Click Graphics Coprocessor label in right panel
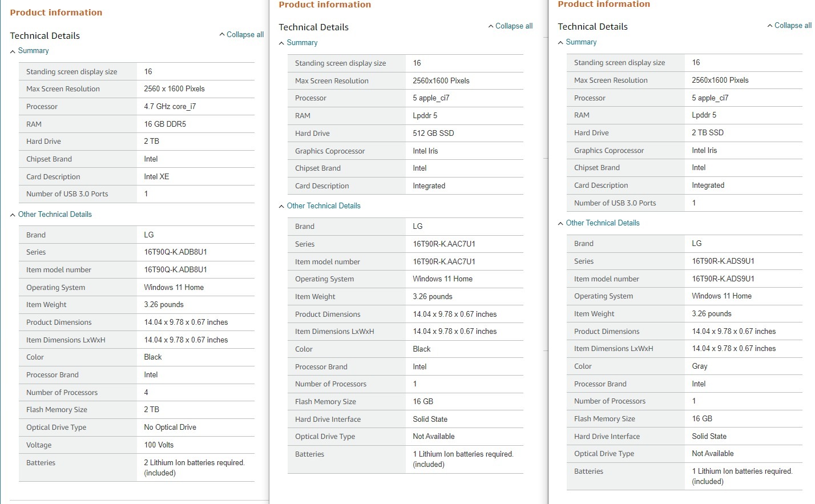Viewport: 815px width, 504px height. coord(609,151)
